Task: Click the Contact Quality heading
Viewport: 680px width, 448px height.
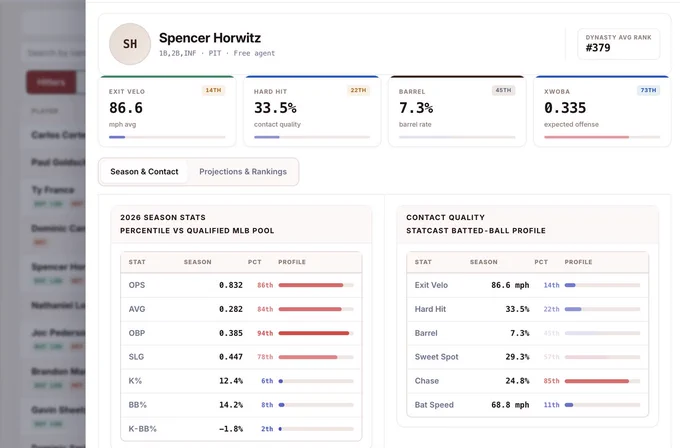Action: pyautogui.click(x=445, y=217)
